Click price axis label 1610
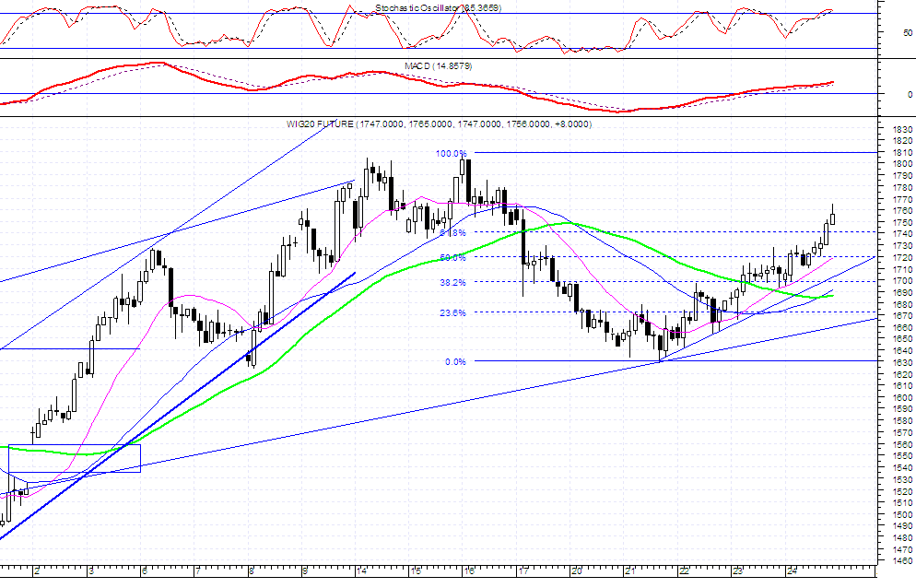 (x=903, y=386)
